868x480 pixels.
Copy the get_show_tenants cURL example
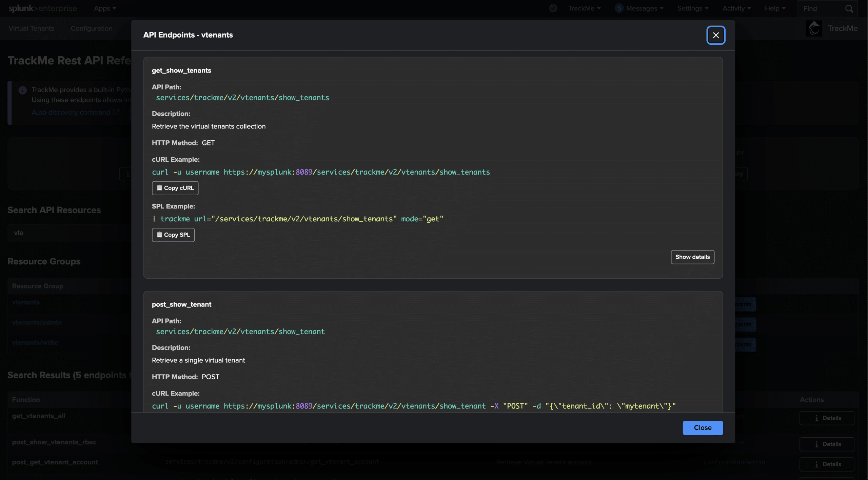click(175, 188)
